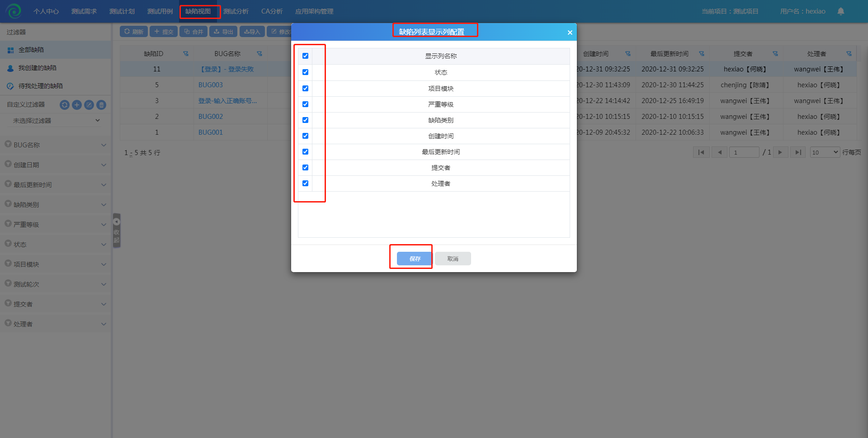Click filter icon in 处理者 column header
The width and height of the screenshot is (868, 438).
click(x=849, y=54)
